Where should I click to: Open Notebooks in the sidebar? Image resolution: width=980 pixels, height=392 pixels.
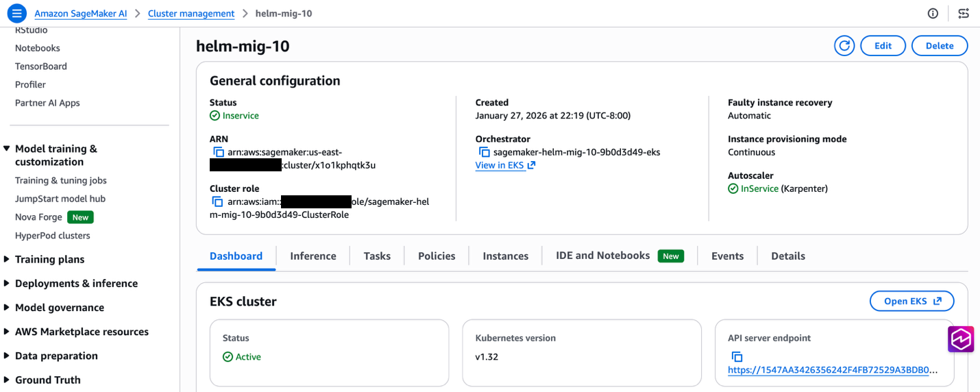click(38, 48)
